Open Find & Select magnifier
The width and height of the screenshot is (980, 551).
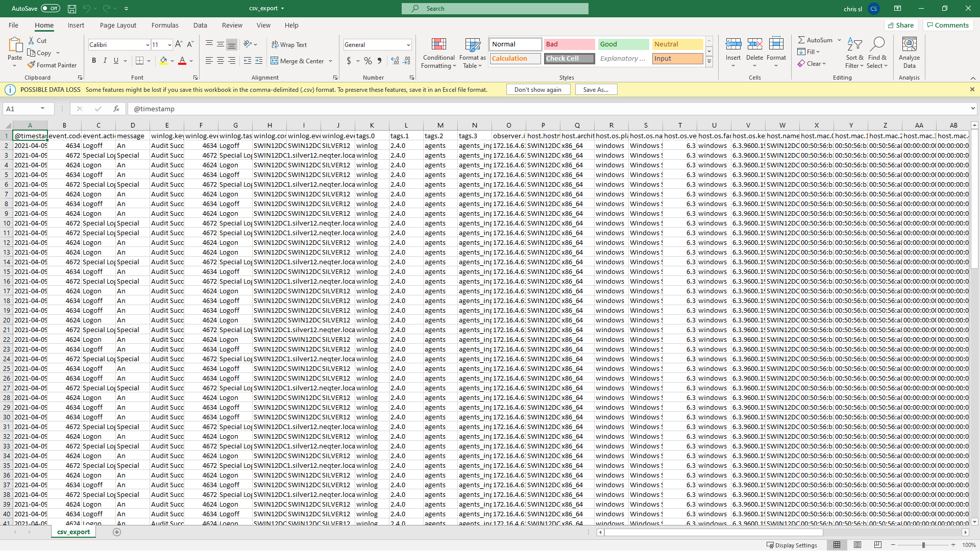pos(877,53)
